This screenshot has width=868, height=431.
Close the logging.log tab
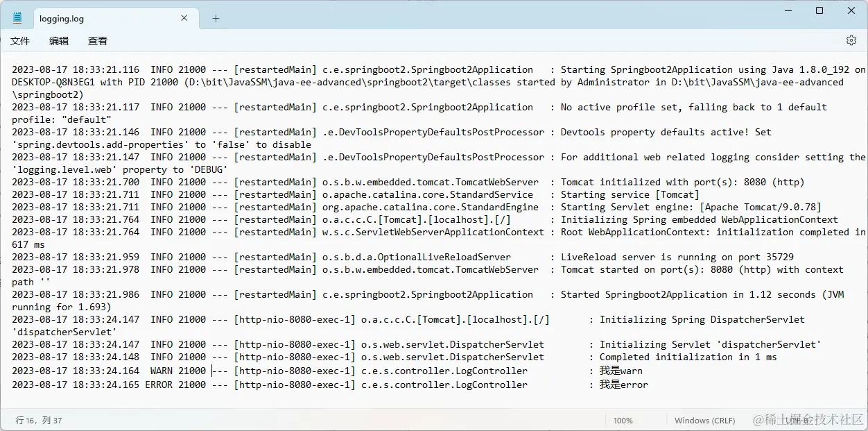coord(184,18)
